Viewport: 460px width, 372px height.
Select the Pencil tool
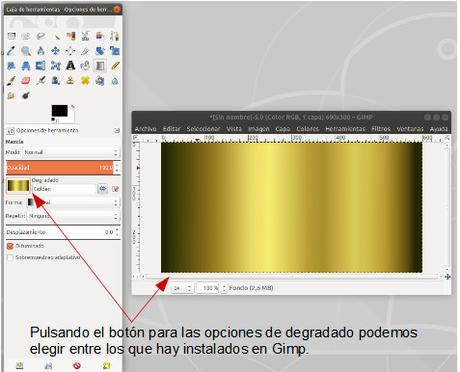[115, 66]
